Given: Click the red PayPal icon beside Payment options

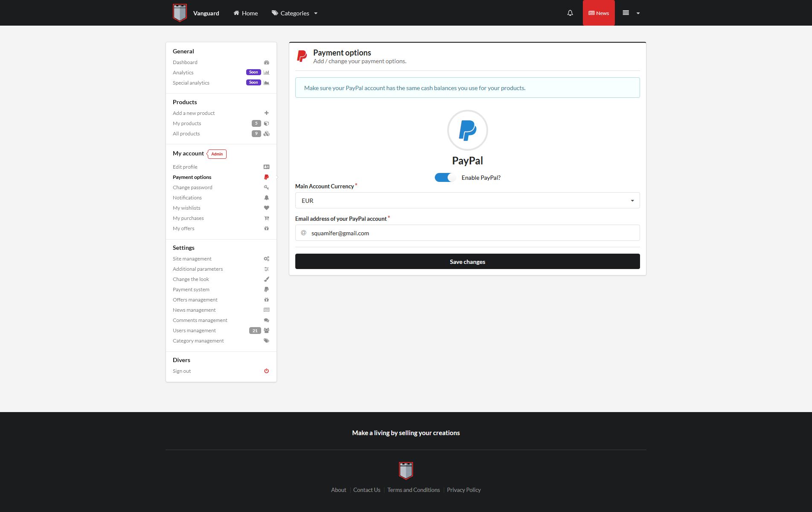Looking at the screenshot, I should coord(266,177).
